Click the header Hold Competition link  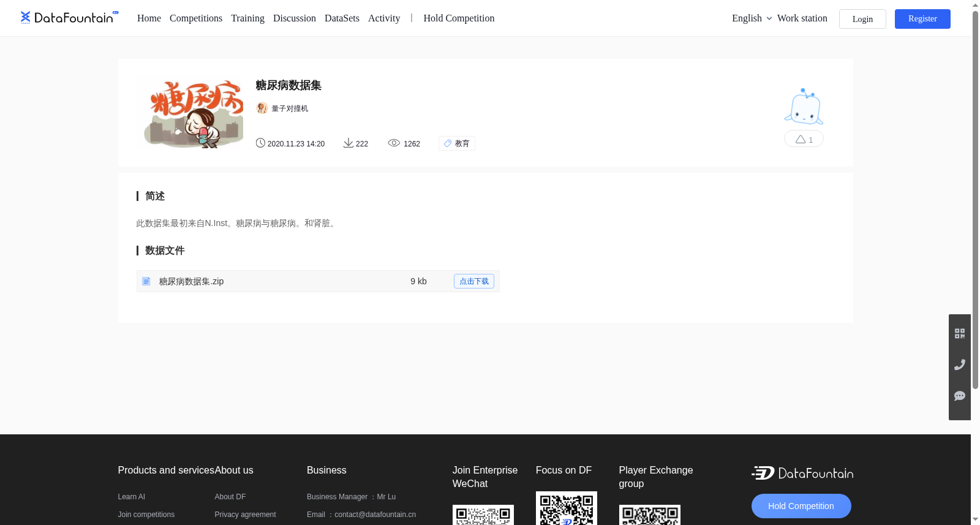pos(459,18)
